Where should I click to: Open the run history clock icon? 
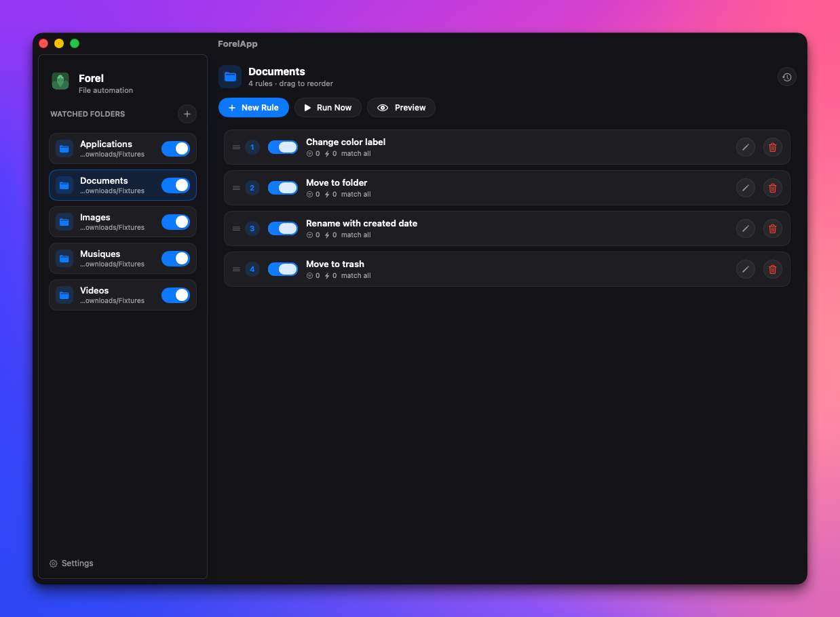coord(786,77)
